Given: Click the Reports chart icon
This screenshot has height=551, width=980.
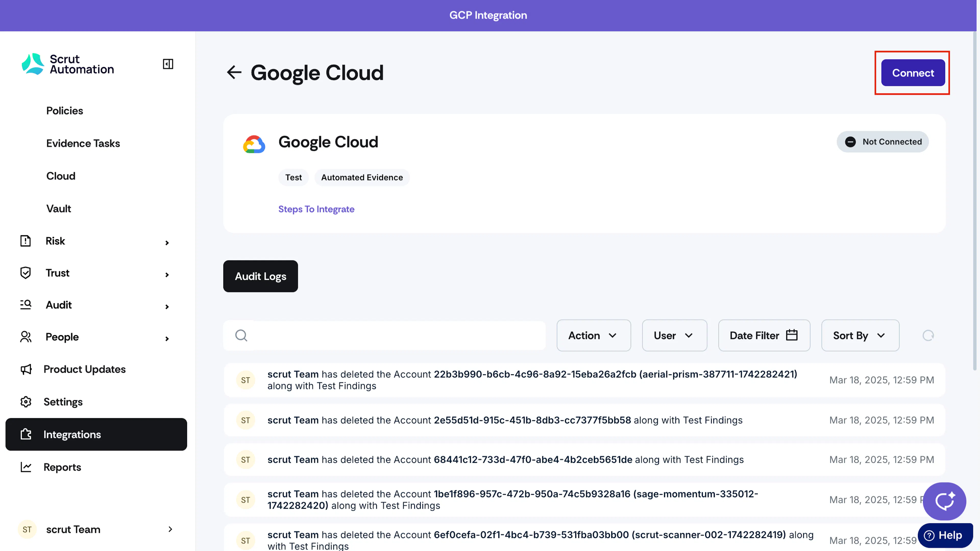Looking at the screenshot, I should click(26, 467).
